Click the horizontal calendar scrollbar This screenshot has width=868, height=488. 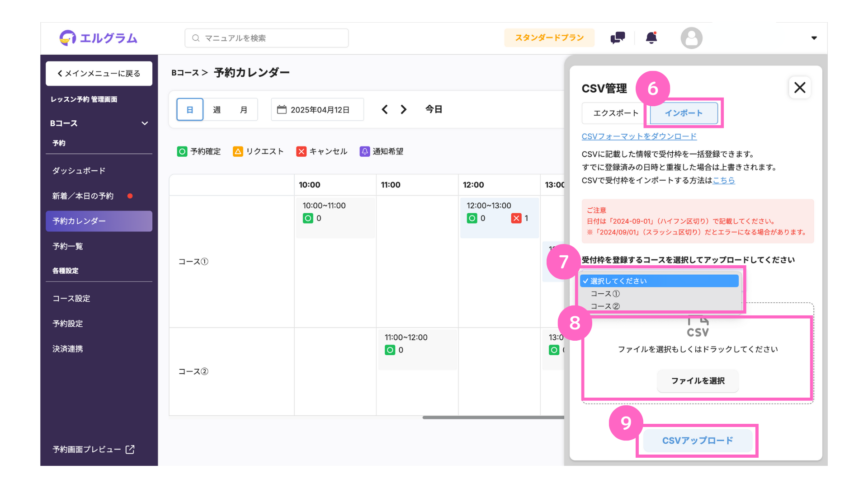(x=493, y=418)
